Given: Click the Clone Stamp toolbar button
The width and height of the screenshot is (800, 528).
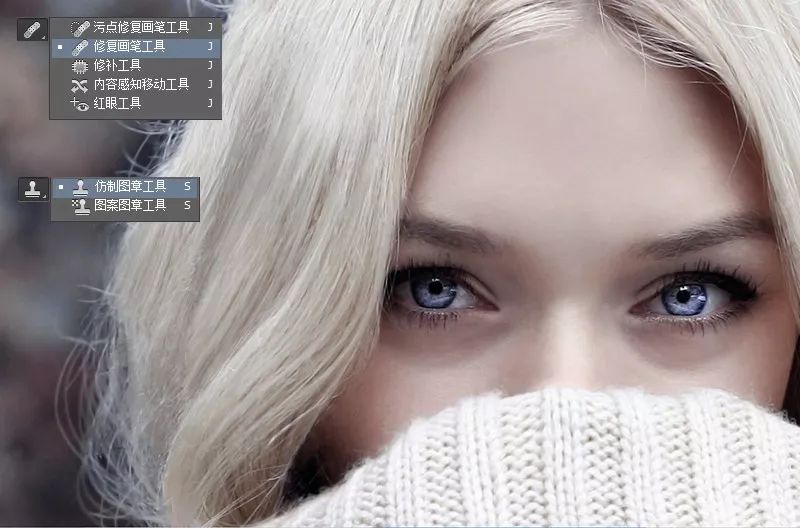Looking at the screenshot, I should point(33,189).
